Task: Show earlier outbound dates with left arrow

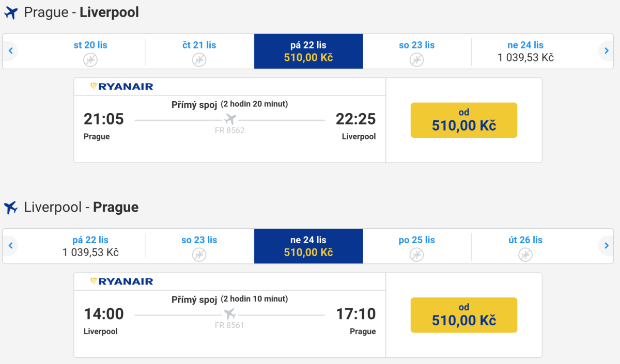Action: coord(10,51)
